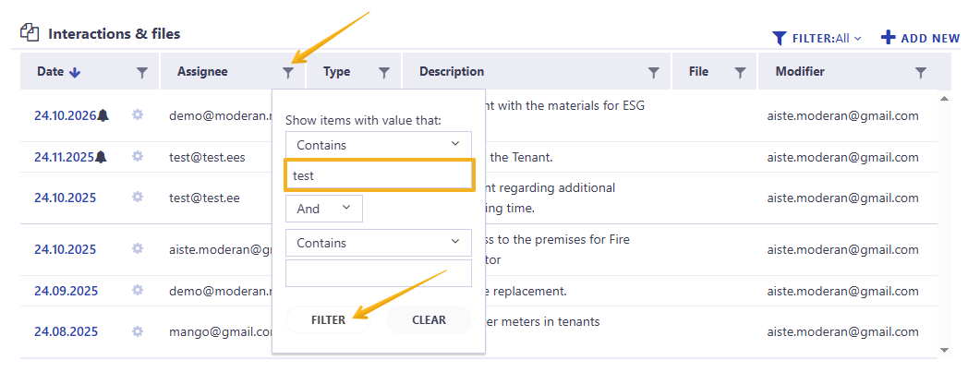Open the Description column filter icon
The height and width of the screenshot is (384, 980).
pyautogui.click(x=654, y=72)
